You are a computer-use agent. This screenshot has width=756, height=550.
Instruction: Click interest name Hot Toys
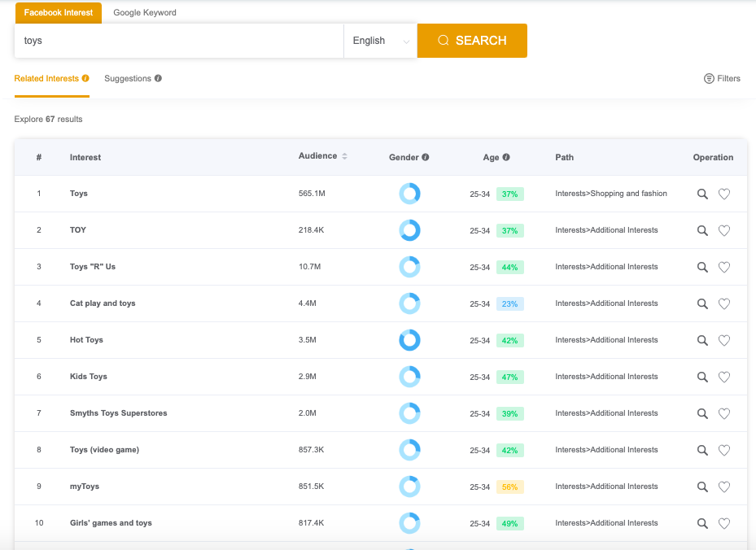(86, 340)
